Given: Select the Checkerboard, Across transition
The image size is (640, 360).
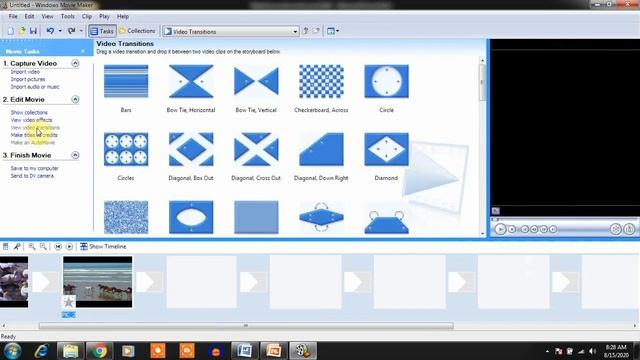Looking at the screenshot, I should 321,81.
